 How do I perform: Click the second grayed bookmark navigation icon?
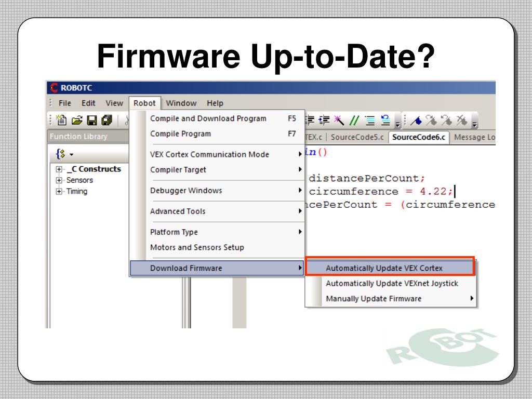pyautogui.click(x=446, y=120)
